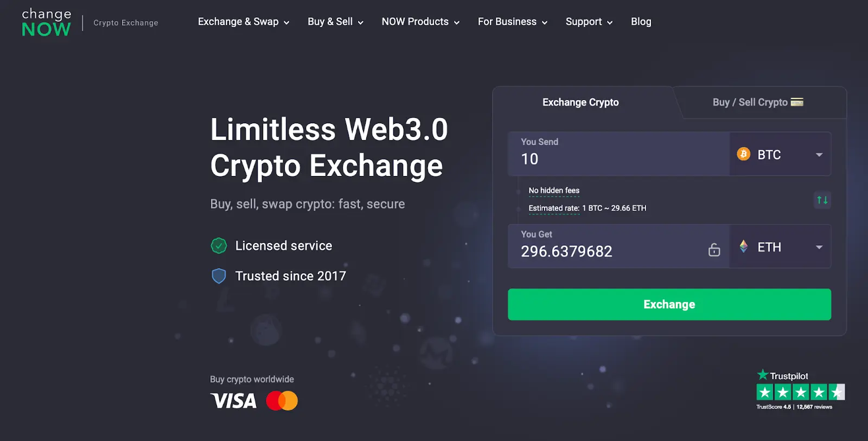Click the green Exchange button
The image size is (868, 441).
[x=669, y=304]
